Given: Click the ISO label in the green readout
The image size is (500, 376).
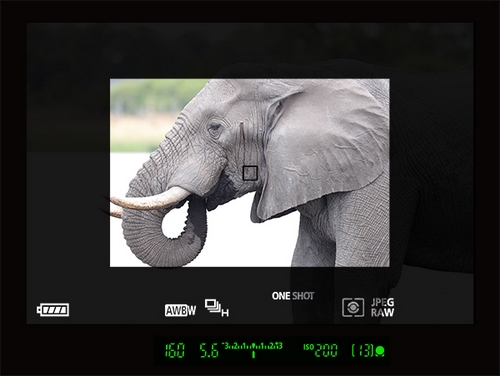Looking at the screenshot, I should click(308, 347).
